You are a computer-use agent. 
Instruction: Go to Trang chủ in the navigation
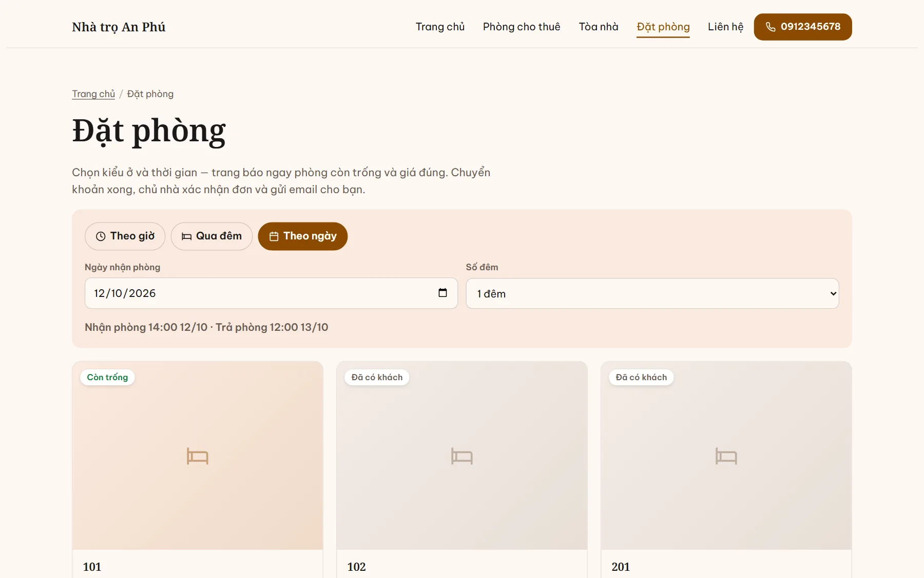(x=440, y=27)
